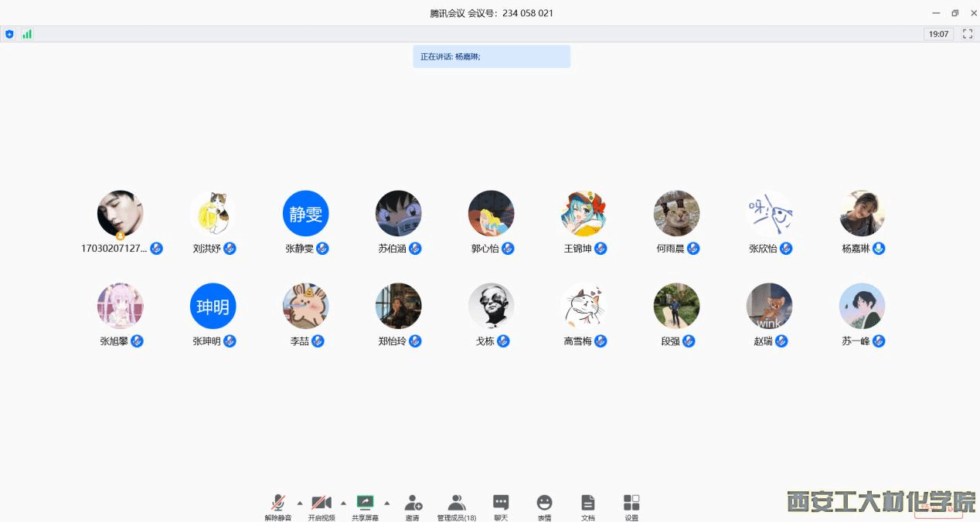Select participant 杨嘉琳's avatar
980x522 pixels.
(862, 214)
